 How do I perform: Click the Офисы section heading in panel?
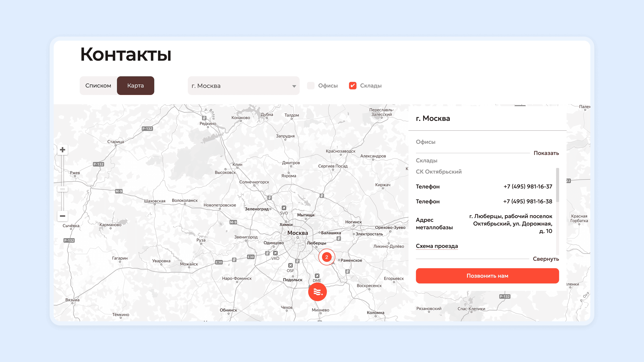pos(426,142)
